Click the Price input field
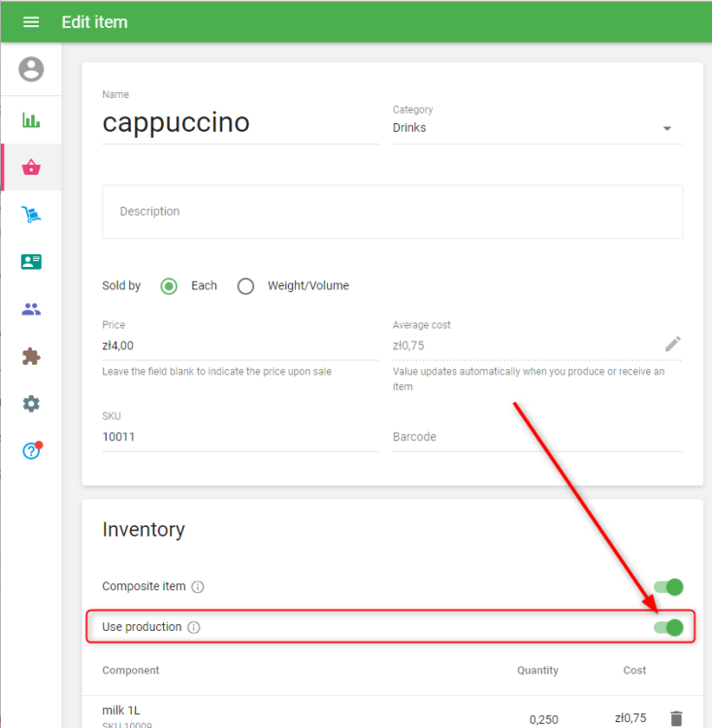Screen dimensions: 712x728 pos(240,346)
